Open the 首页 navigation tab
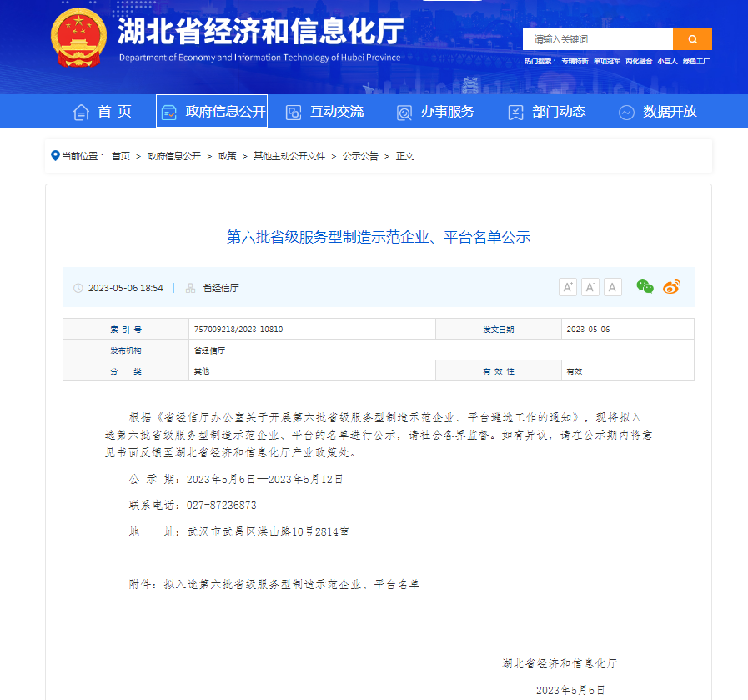748x700 pixels. [102, 112]
